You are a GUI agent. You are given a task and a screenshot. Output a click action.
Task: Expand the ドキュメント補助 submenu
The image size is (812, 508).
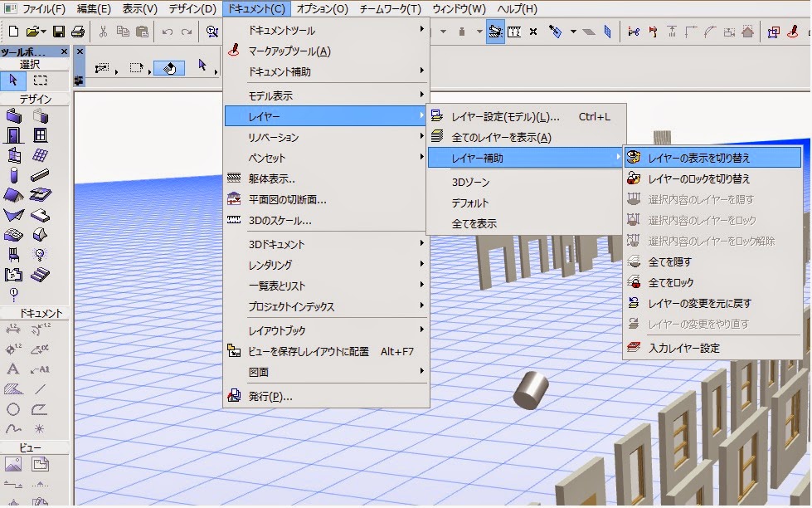[x=326, y=71]
